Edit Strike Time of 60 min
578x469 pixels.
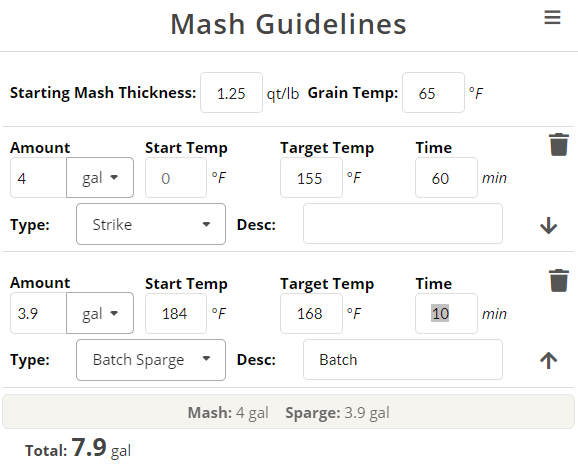click(446, 178)
